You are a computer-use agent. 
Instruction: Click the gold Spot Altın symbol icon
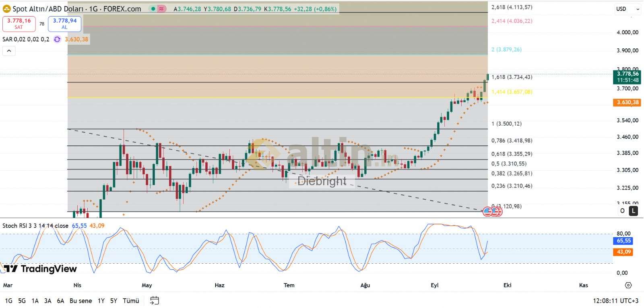click(x=6, y=9)
